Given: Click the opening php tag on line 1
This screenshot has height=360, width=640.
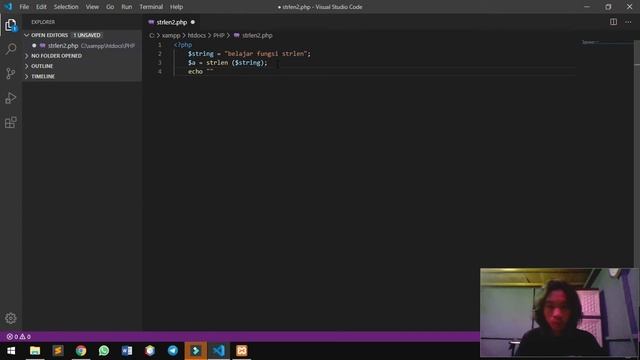Looking at the screenshot, I should click(x=183, y=45).
